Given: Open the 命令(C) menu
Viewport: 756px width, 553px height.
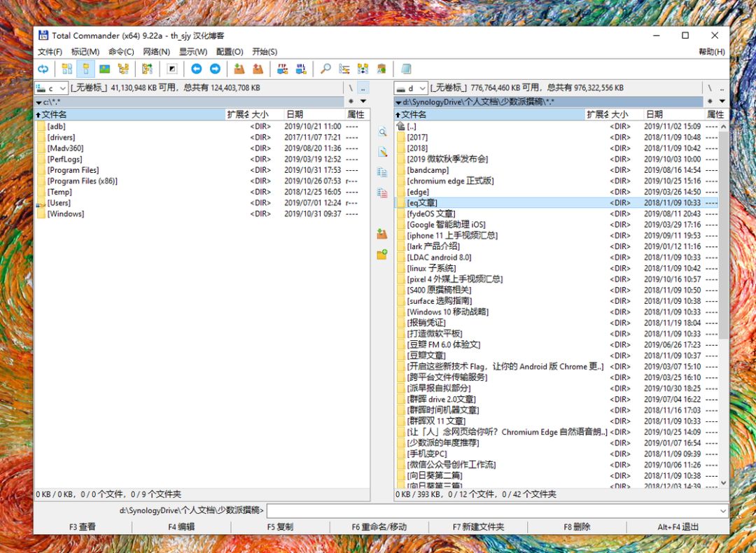Looking at the screenshot, I should 121,52.
